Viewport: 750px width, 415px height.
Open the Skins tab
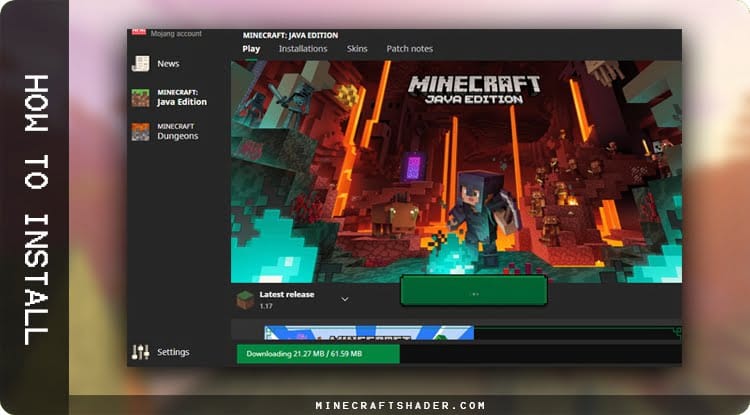357,49
